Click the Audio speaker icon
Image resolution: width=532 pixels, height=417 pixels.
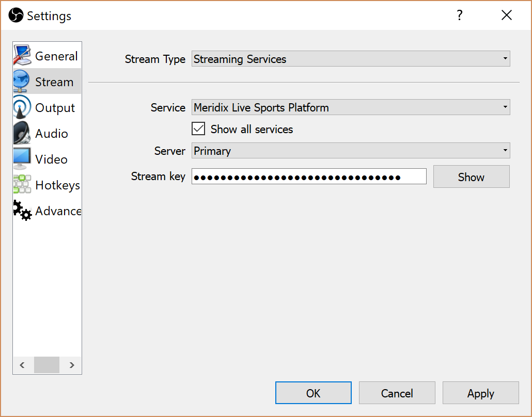(22, 133)
